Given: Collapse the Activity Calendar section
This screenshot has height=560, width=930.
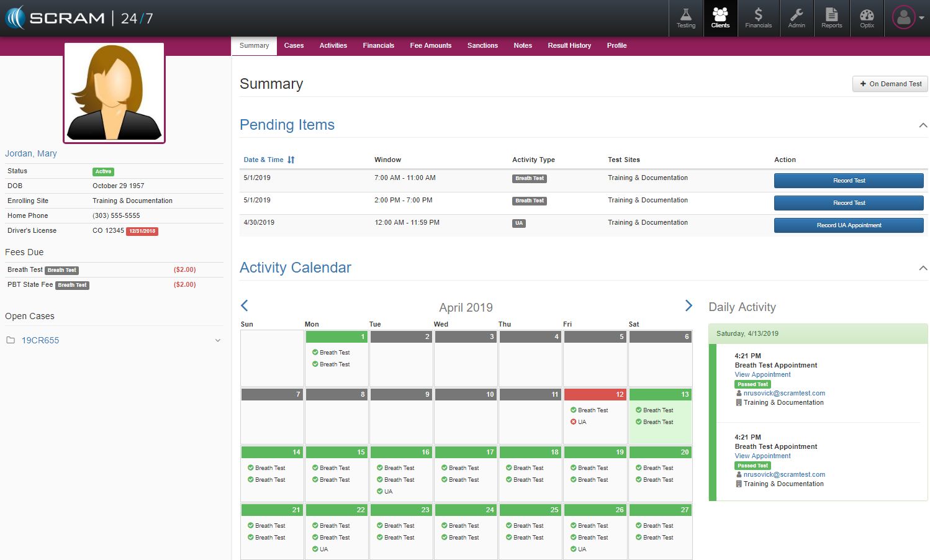Looking at the screenshot, I should tap(923, 268).
